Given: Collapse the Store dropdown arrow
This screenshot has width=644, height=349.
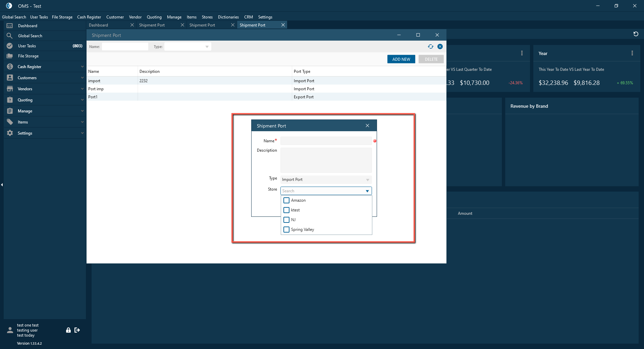Looking at the screenshot, I should pyautogui.click(x=367, y=191).
